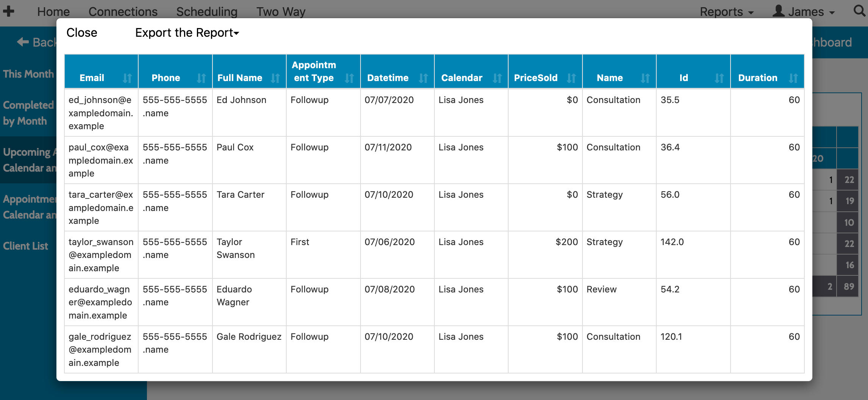Sort by PriceSold arrows icon
The width and height of the screenshot is (868, 400).
pyautogui.click(x=571, y=78)
